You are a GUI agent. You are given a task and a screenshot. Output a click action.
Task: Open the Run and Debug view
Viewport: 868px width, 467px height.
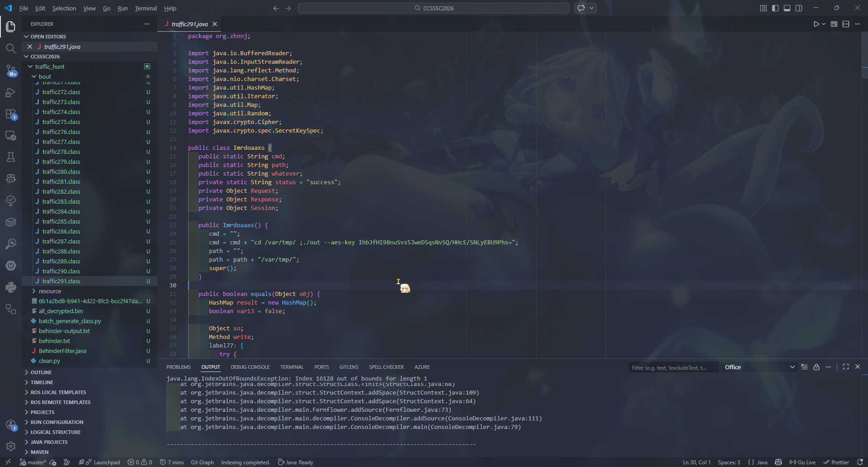(x=11, y=93)
